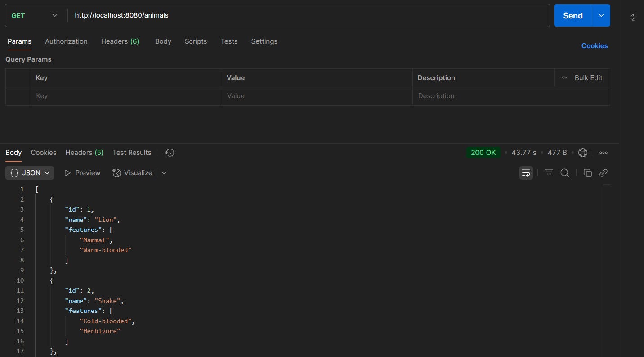
Task: Copy response body with copy icon
Action: [x=587, y=173]
